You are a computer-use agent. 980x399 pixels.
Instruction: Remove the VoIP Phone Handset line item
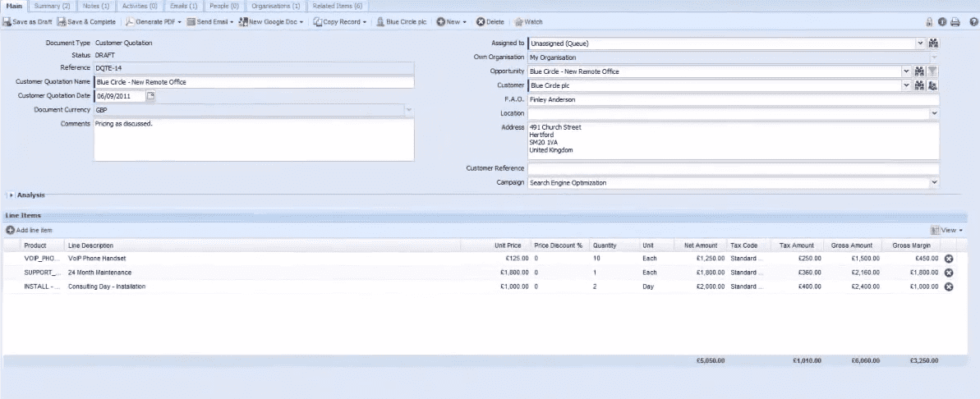pos(949,259)
